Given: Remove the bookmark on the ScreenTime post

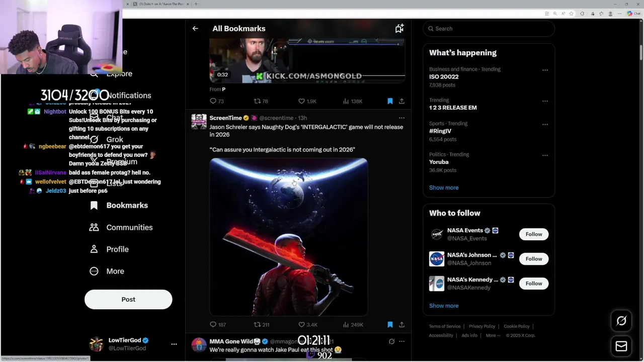Looking at the screenshot, I should 390,325.
